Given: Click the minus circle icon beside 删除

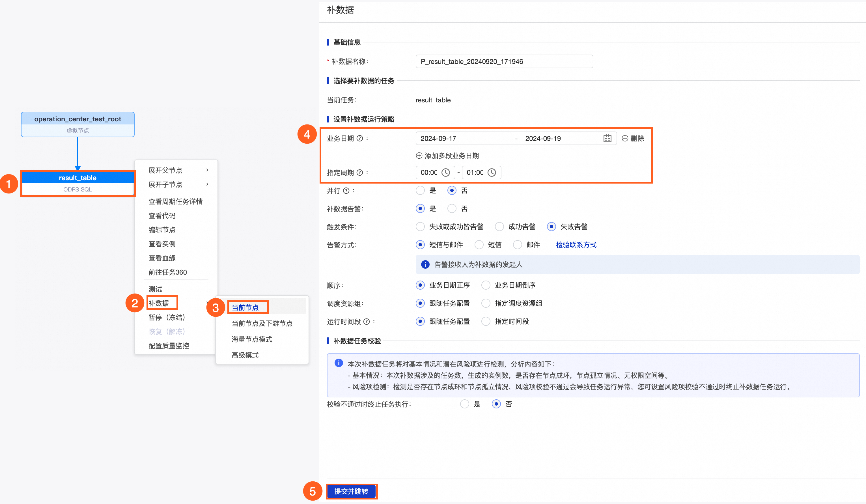Looking at the screenshot, I should 625,139.
